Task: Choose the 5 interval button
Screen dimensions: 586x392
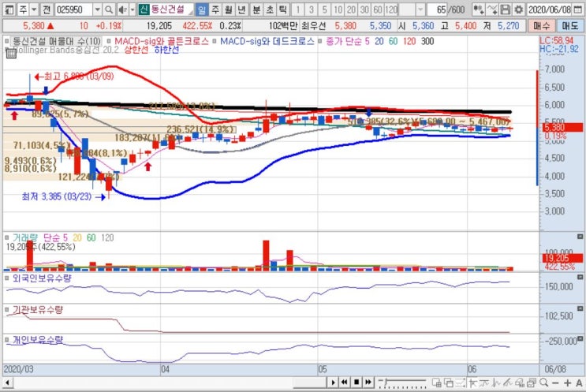Action: point(324,9)
